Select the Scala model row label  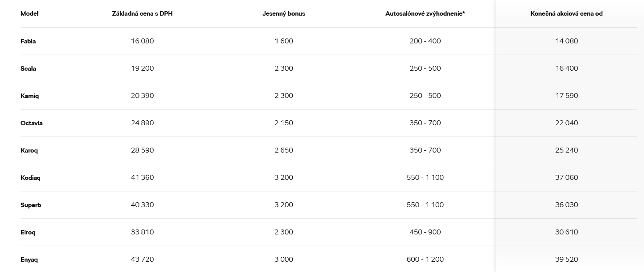28,68
